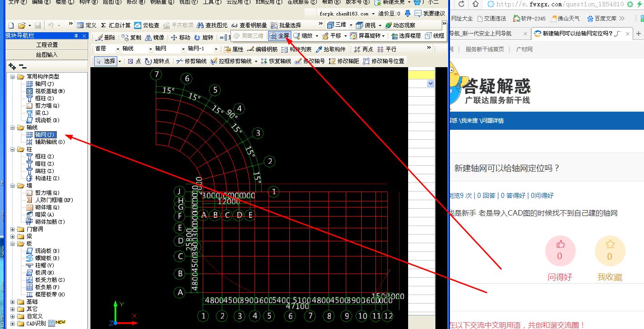Open the 在线服务(S) menu

pos(302,2)
